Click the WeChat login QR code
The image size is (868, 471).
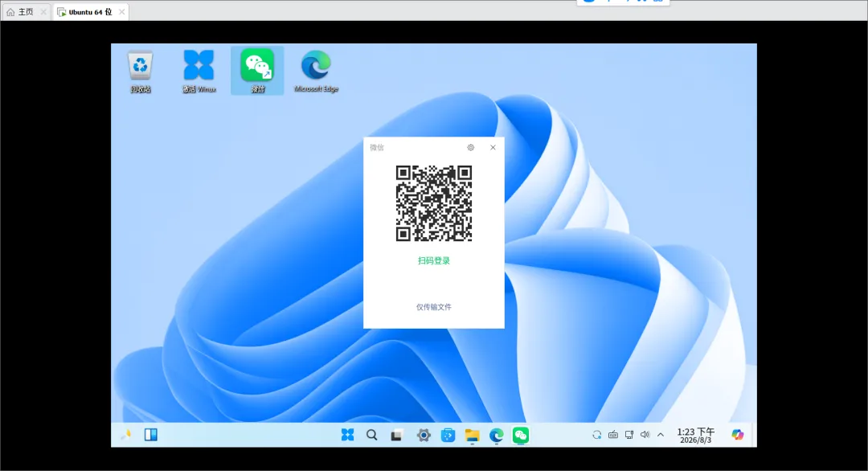(x=434, y=203)
